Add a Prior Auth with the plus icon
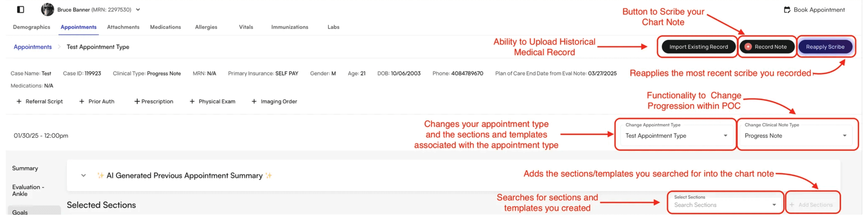Screen dimensions: 868x223 point(82,101)
